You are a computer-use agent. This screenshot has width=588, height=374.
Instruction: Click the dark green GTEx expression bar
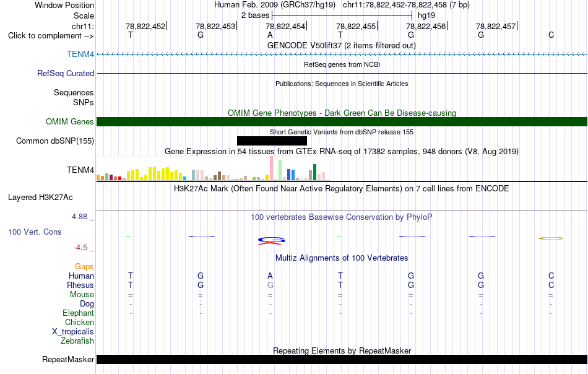(314, 172)
